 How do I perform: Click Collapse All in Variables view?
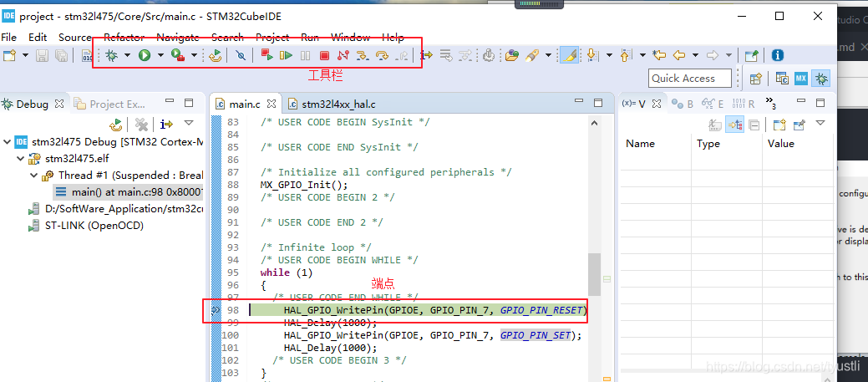pos(754,125)
